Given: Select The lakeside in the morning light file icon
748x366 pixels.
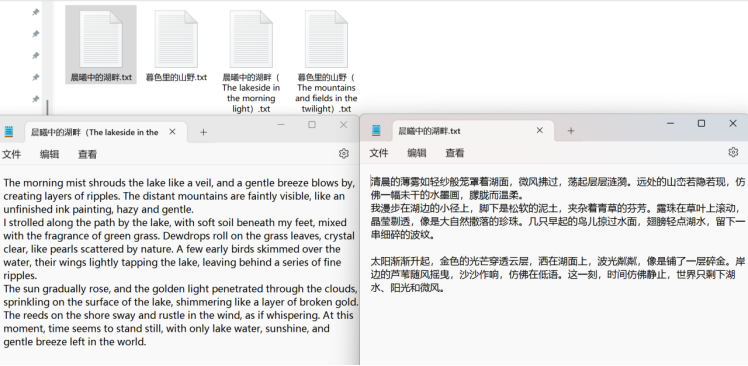Looking at the screenshot, I should (251, 39).
